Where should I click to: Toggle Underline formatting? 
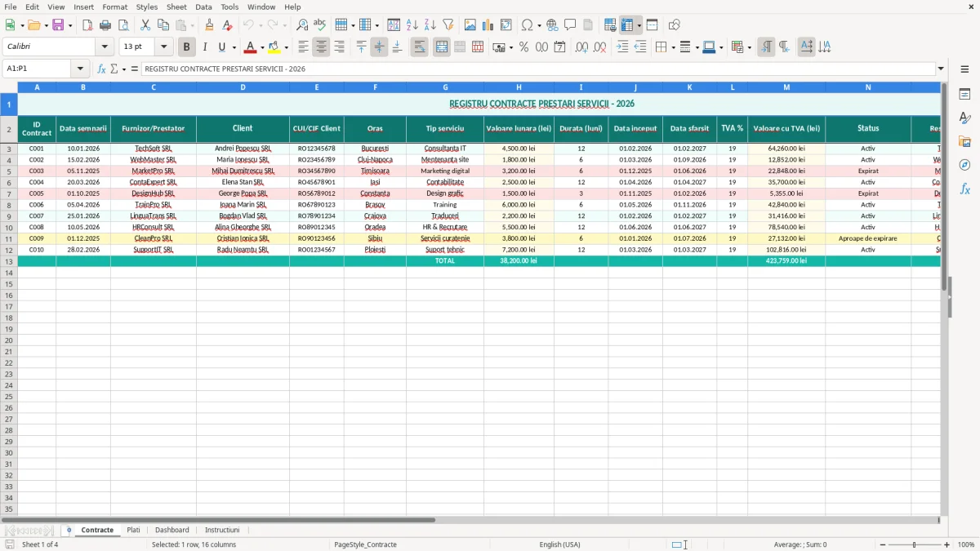221,47
